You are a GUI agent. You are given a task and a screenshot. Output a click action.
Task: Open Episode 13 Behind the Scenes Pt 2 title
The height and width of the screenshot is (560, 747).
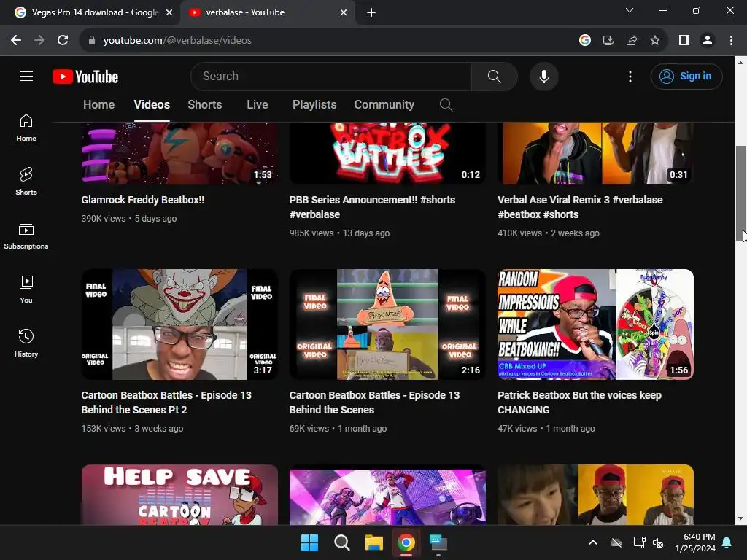[x=166, y=402]
